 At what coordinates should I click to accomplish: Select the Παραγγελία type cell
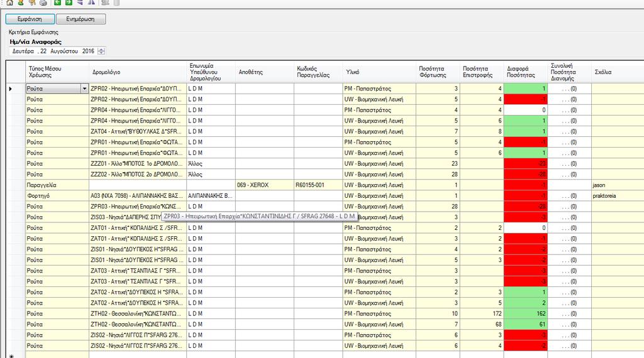coord(57,185)
